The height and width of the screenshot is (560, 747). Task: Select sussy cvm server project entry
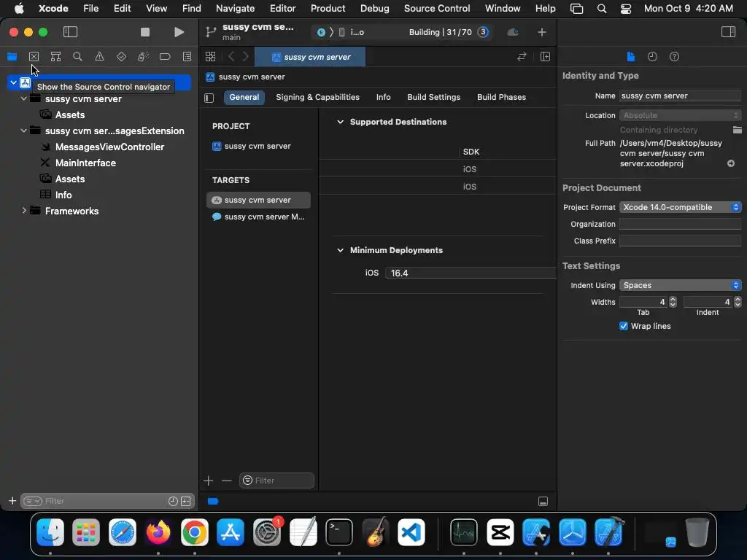(x=258, y=146)
